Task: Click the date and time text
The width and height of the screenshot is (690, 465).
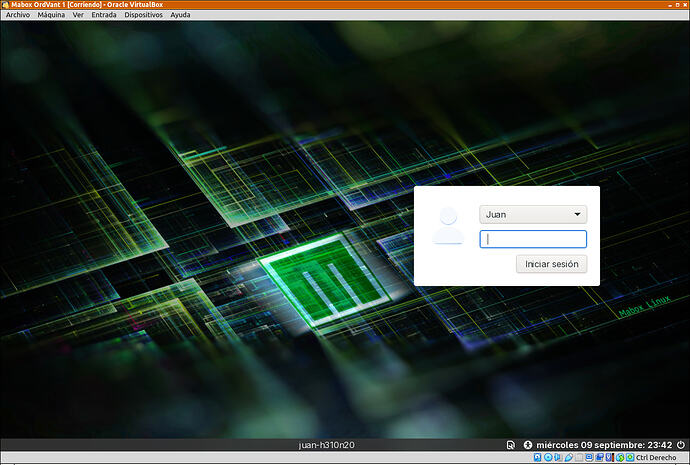Action: [604, 445]
